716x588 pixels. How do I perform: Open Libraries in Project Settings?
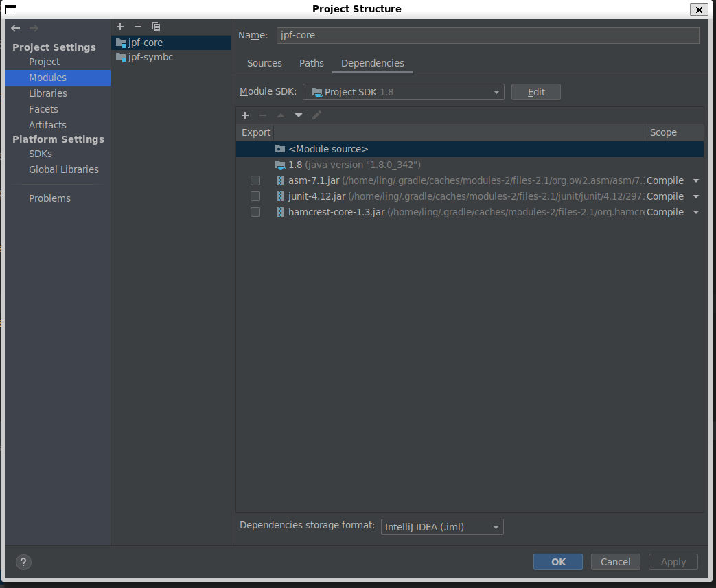pyautogui.click(x=48, y=93)
